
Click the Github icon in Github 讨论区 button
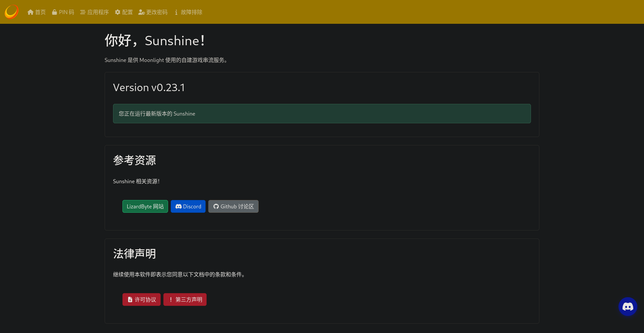click(216, 206)
